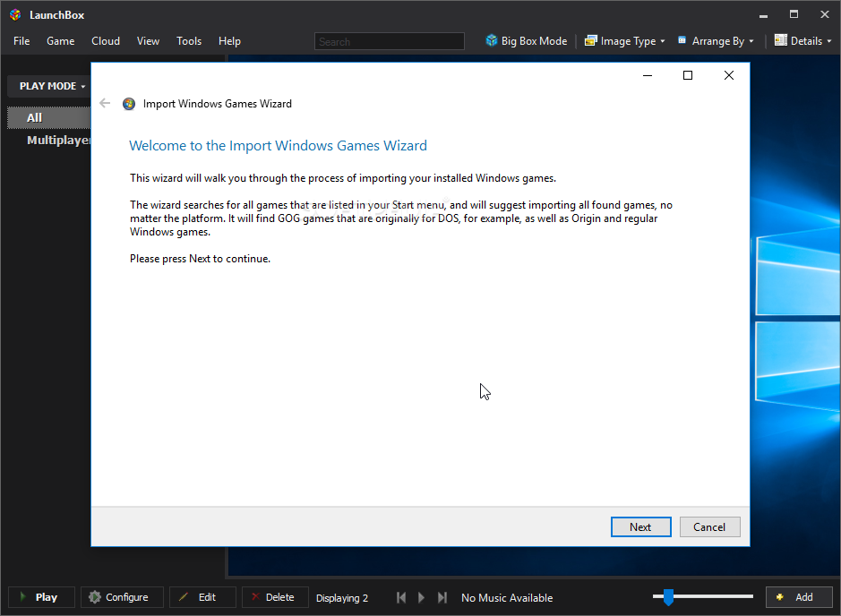Maximize the LaunchBox main window
This screenshot has width=841, height=616.
pos(794,15)
